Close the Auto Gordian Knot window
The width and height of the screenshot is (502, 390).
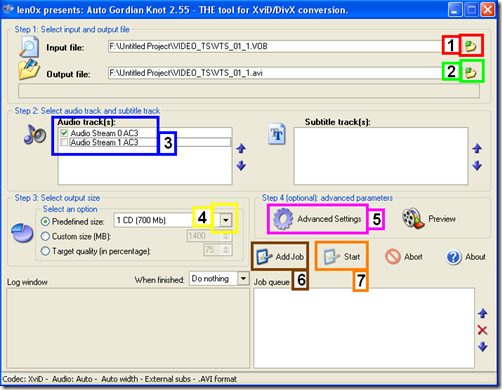pyautogui.click(x=488, y=10)
